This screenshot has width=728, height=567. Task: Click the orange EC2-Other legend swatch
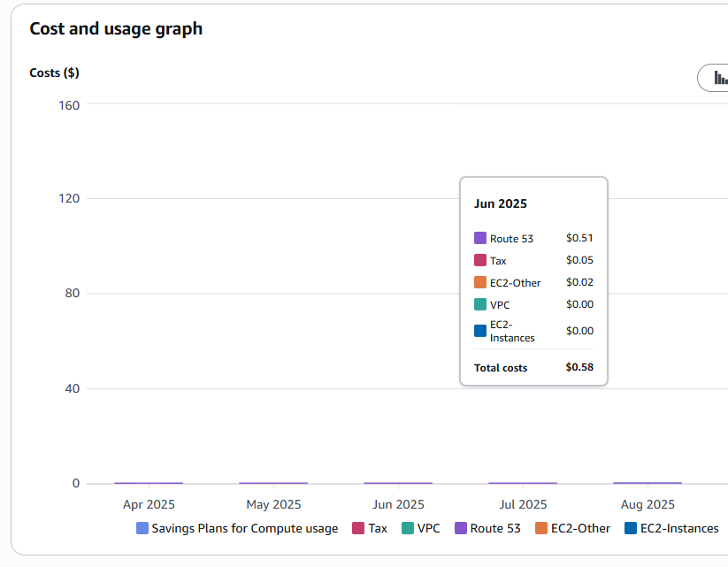[x=541, y=528]
